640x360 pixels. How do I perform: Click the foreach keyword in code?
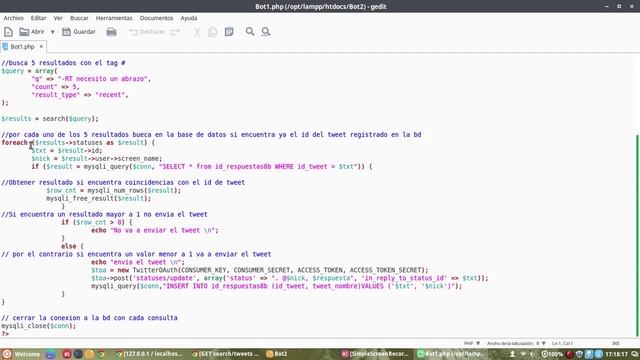(x=15, y=142)
